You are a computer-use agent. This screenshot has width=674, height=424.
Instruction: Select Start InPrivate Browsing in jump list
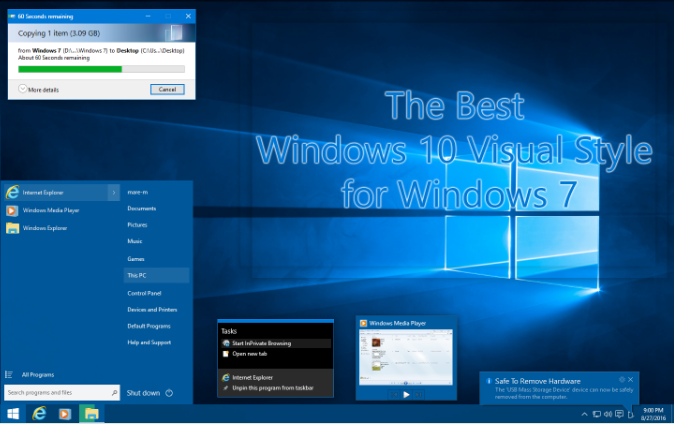click(x=276, y=343)
